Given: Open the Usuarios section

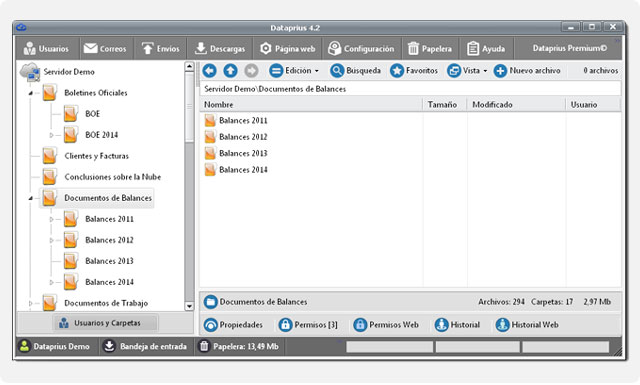Looking at the screenshot, I should 46,49.
